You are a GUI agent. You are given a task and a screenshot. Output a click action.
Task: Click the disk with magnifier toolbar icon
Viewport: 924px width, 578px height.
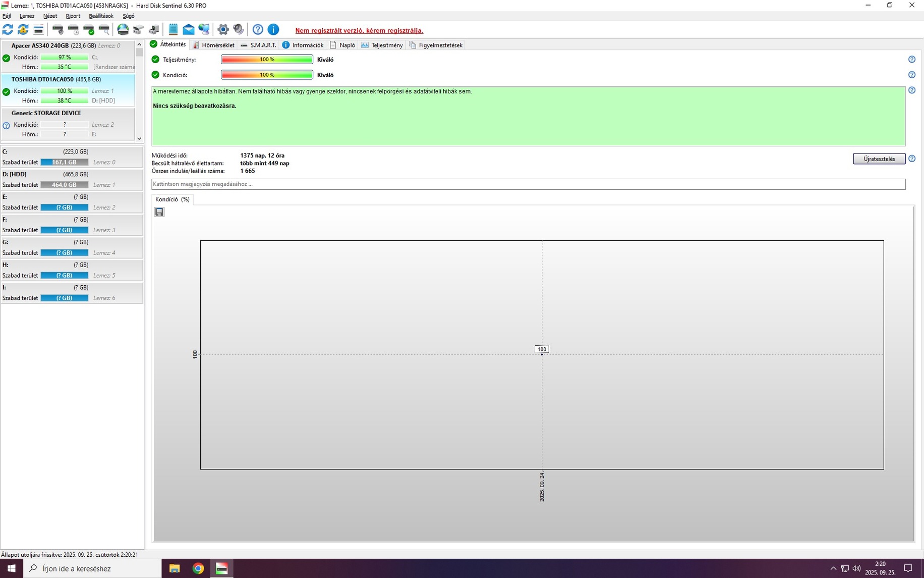point(104,30)
